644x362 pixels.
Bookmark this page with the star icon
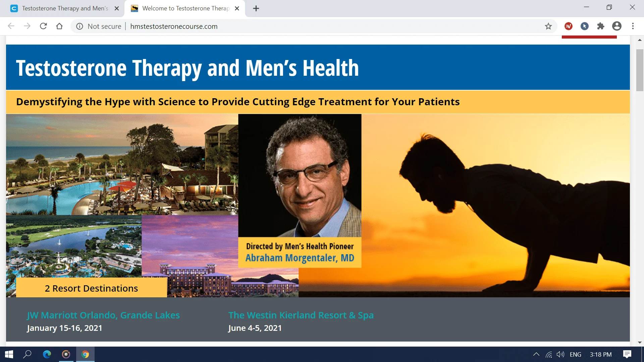pos(548,26)
